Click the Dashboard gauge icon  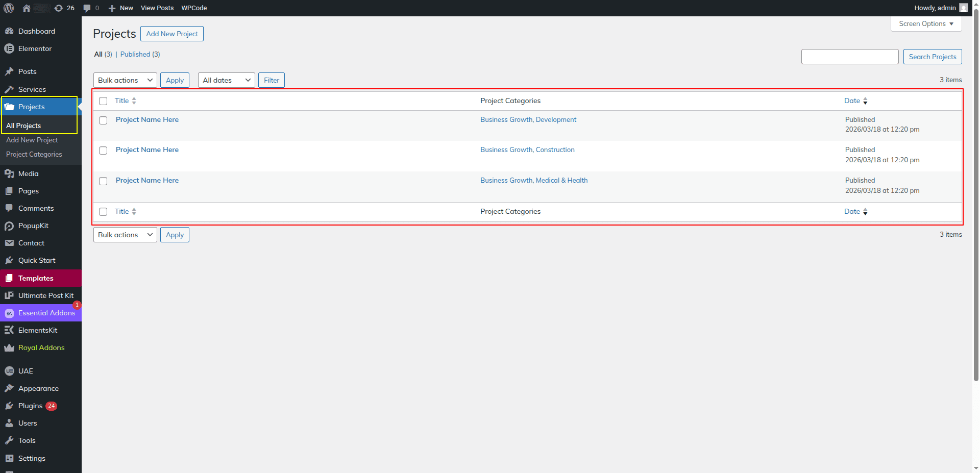(9, 31)
